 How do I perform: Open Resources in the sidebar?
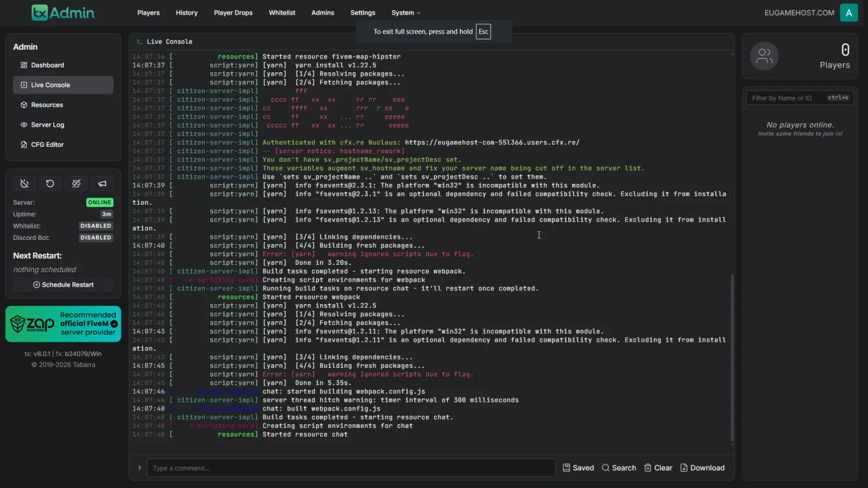coord(63,105)
